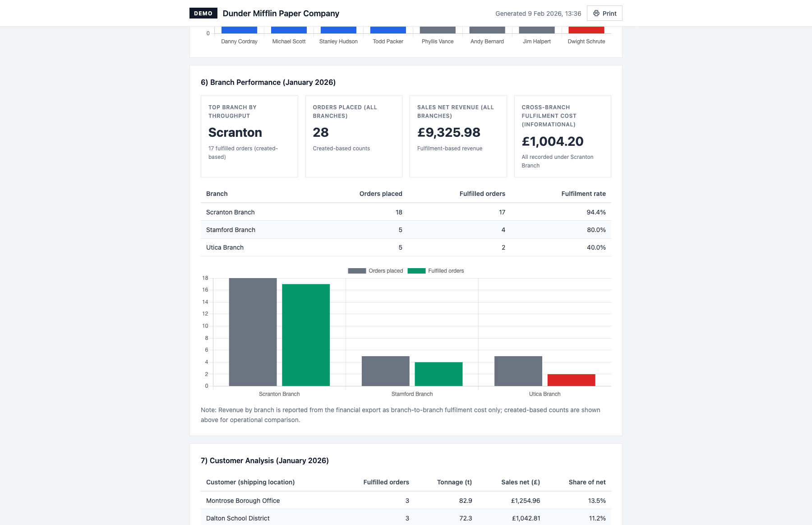Open the Top Branch by Throughput card
This screenshot has height=525, width=812.
(x=249, y=136)
